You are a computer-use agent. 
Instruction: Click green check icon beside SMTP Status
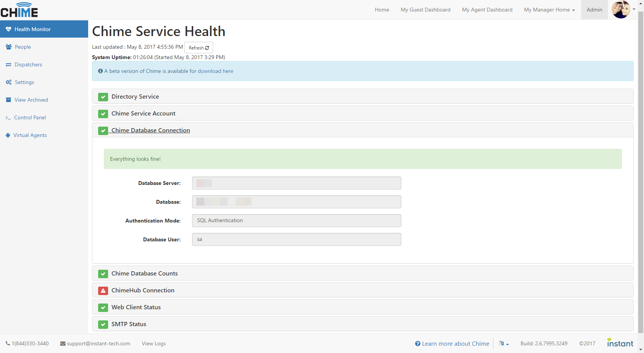(103, 324)
